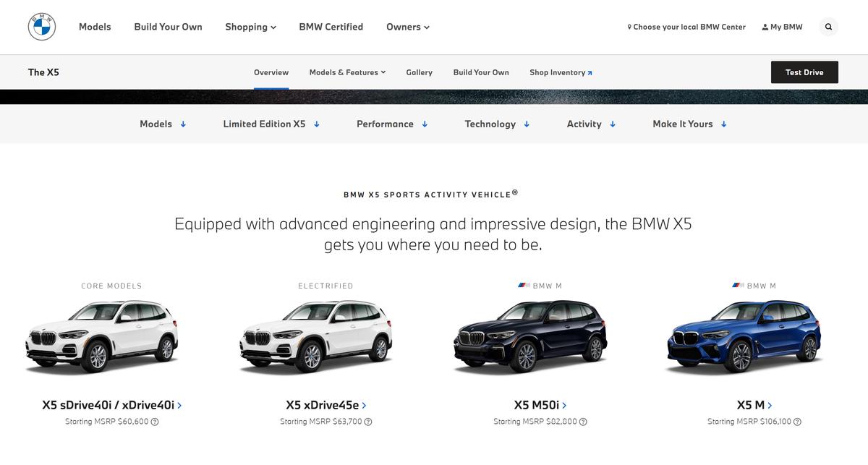Expand the Models & Features submenu
868x465 pixels.
(347, 72)
